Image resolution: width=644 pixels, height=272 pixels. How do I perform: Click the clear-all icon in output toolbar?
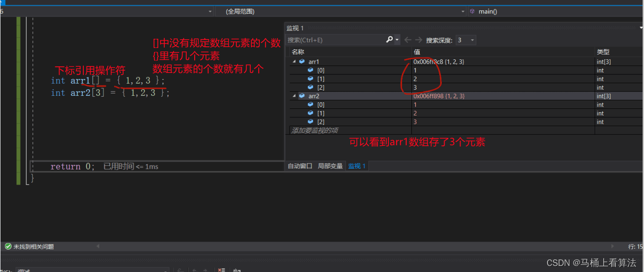pos(222,270)
